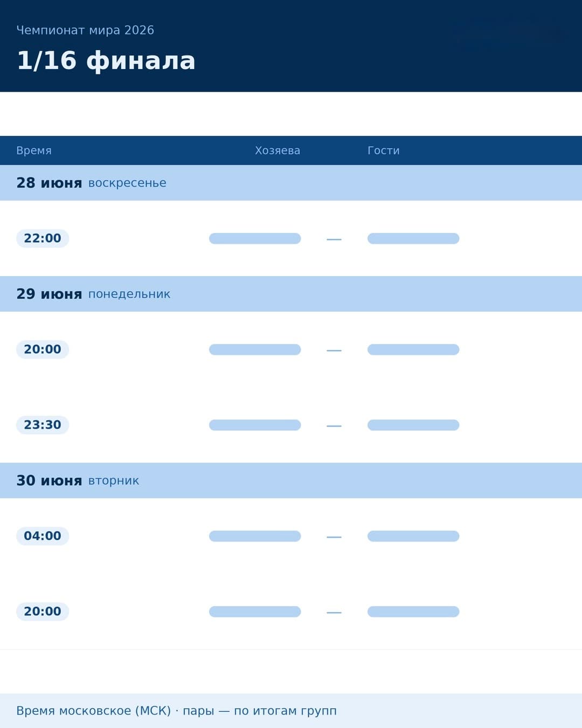Viewport: 582px width, 728px height.
Task: Click the Время московское (МСК) footer note
Action: pos(176,711)
